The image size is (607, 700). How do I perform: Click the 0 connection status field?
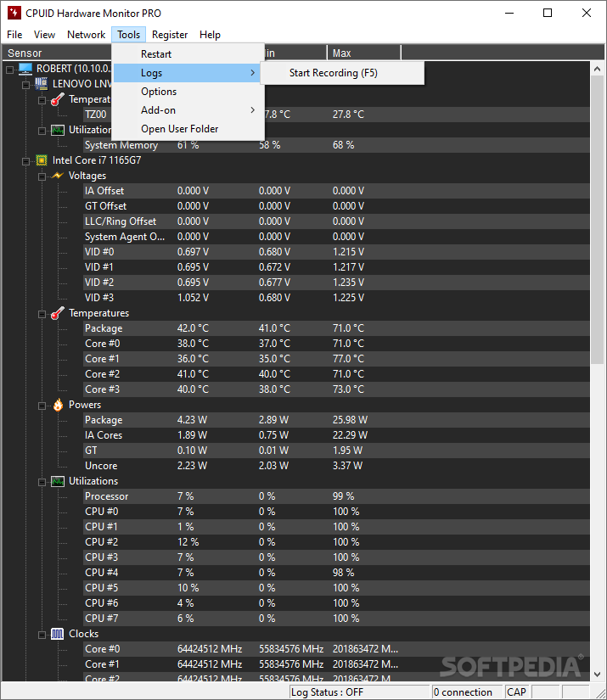click(467, 692)
